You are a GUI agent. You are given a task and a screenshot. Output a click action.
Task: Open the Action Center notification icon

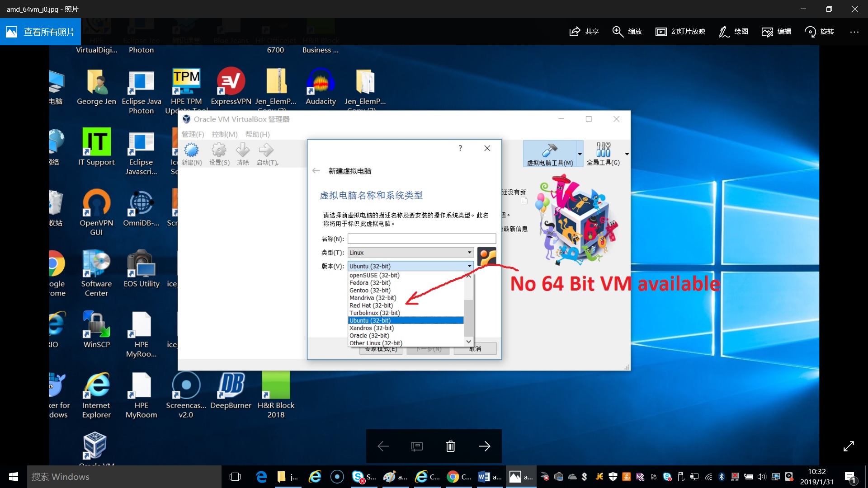tap(850, 477)
